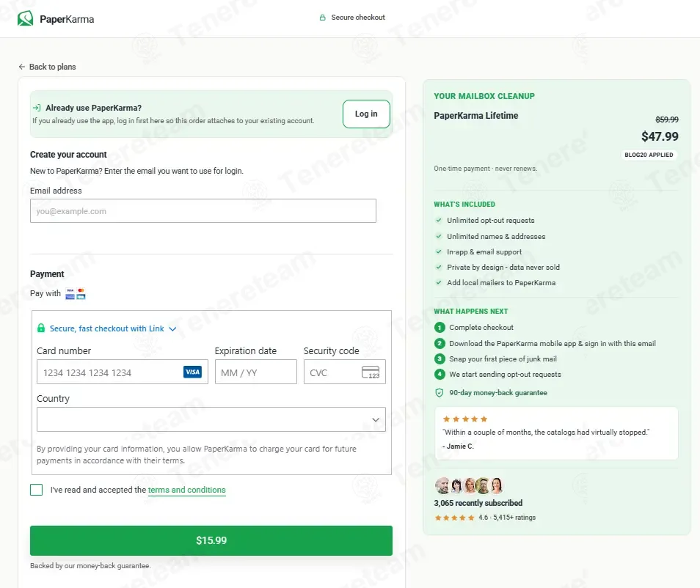This screenshot has height=588, width=700.
Task: Click the green lock icon beside Link checkout
Action: point(41,328)
